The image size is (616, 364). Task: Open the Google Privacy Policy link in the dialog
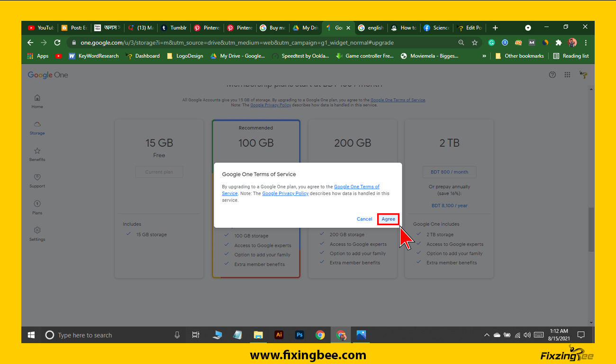coord(285,193)
